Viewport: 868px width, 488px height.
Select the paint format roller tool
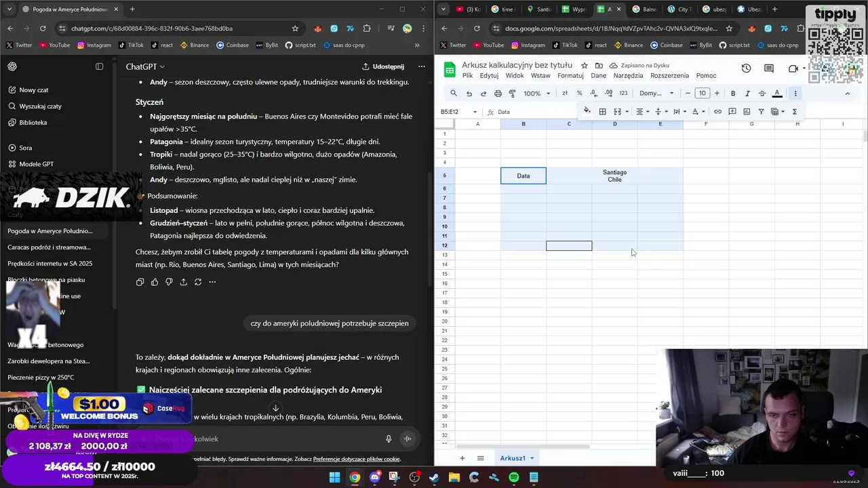click(512, 94)
